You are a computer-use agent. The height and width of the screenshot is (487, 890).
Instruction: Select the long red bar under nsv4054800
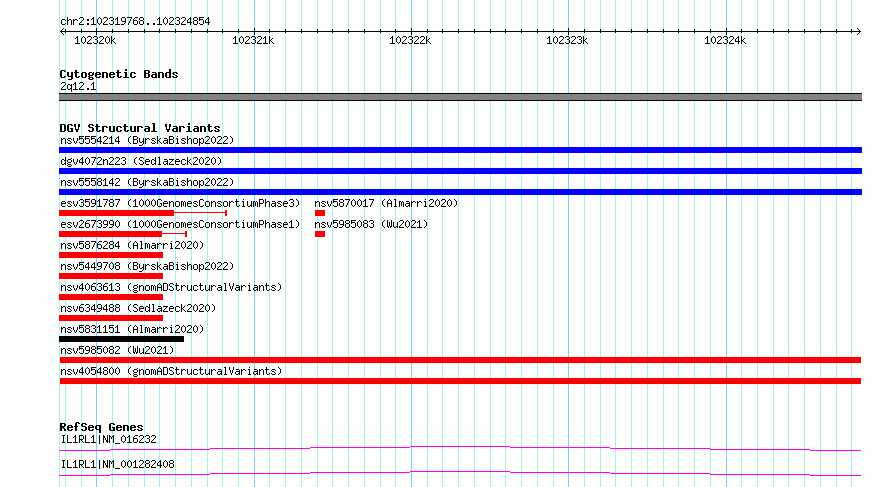[460, 381]
